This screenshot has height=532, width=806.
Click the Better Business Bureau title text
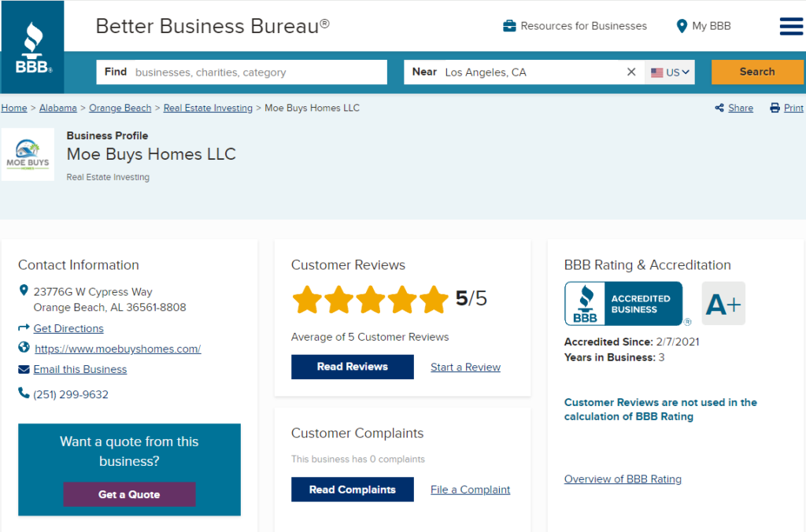tap(213, 26)
